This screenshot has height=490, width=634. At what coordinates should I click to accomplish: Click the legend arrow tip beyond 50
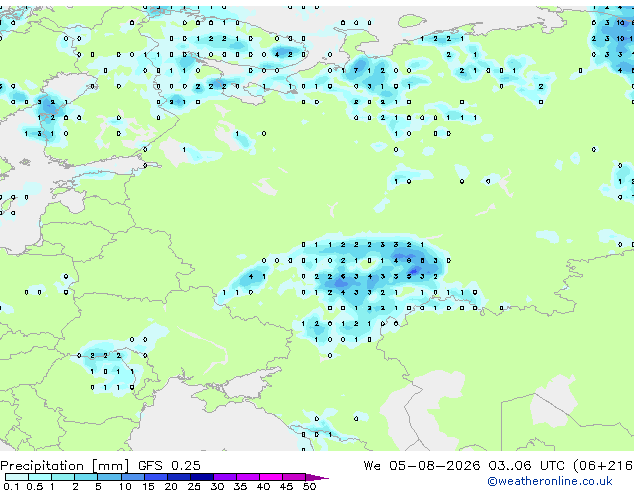coord(317,477)
